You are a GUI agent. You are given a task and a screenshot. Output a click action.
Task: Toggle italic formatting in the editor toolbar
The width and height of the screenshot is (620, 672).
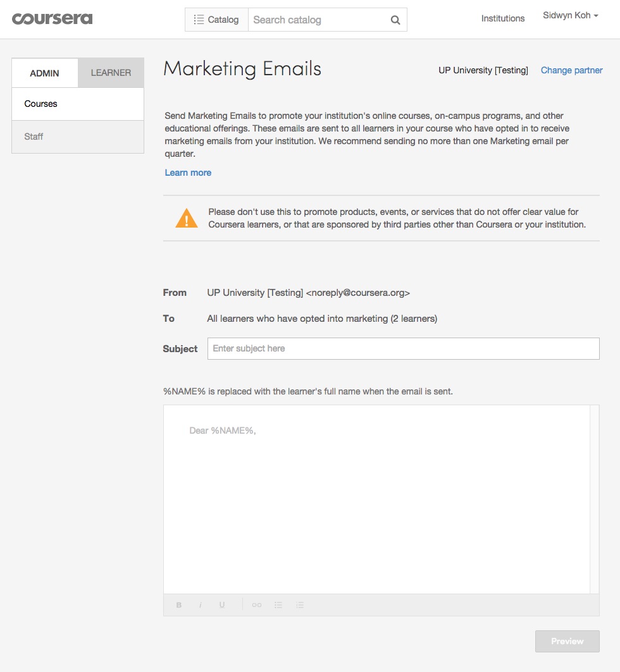[x=201, y=605]
